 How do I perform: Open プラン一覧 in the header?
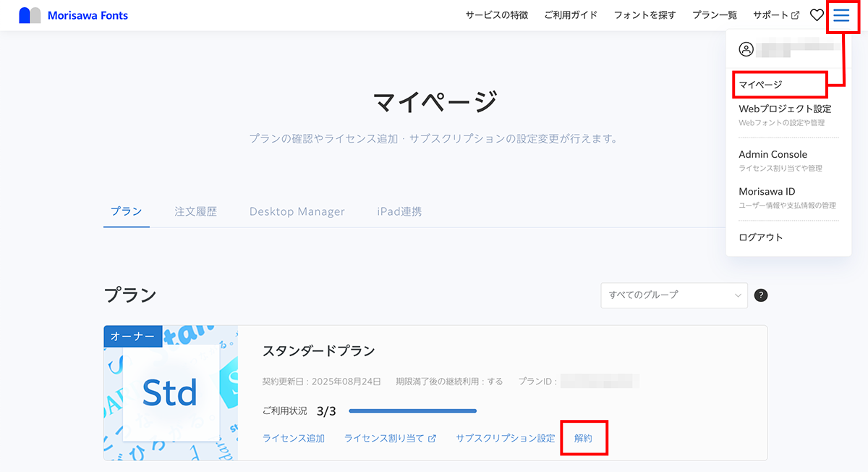(714, 15)
